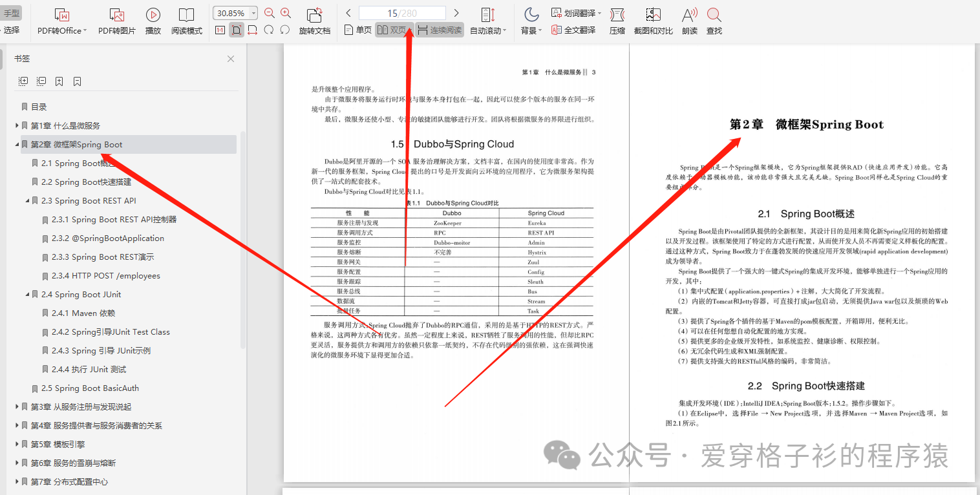Delete bookmark with the minus bookmark icon
Screen dimensions: 980x495
78,81
